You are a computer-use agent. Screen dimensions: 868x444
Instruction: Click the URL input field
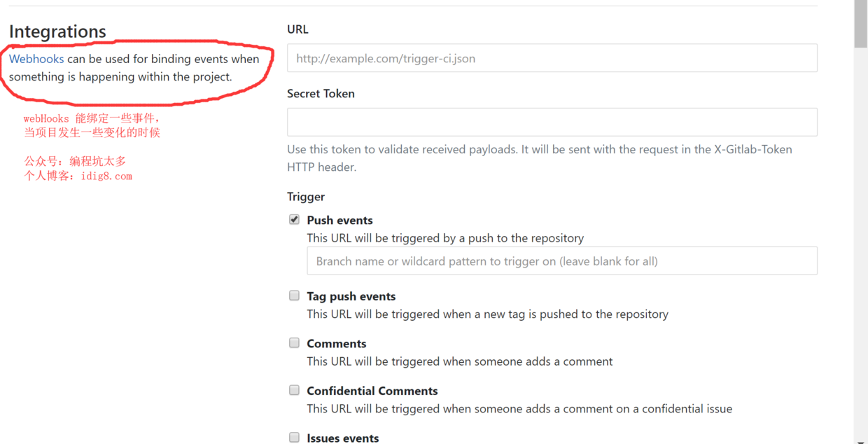point(552,57)
